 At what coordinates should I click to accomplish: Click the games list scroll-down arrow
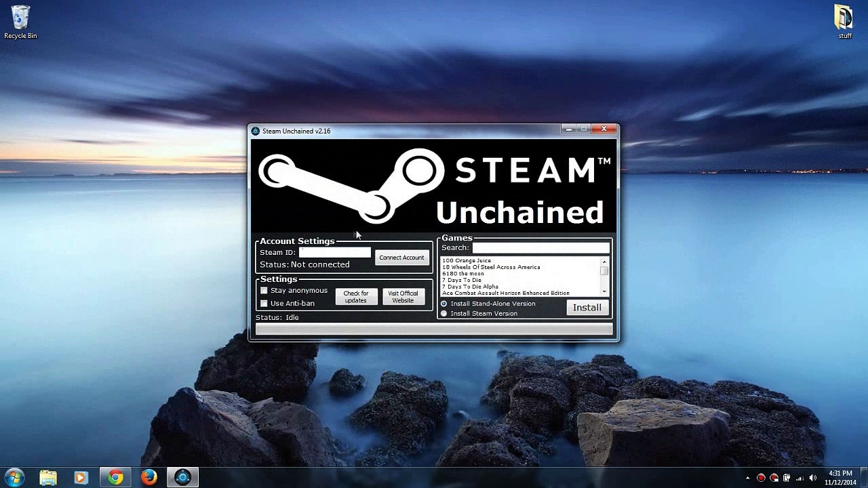(604, 292)
